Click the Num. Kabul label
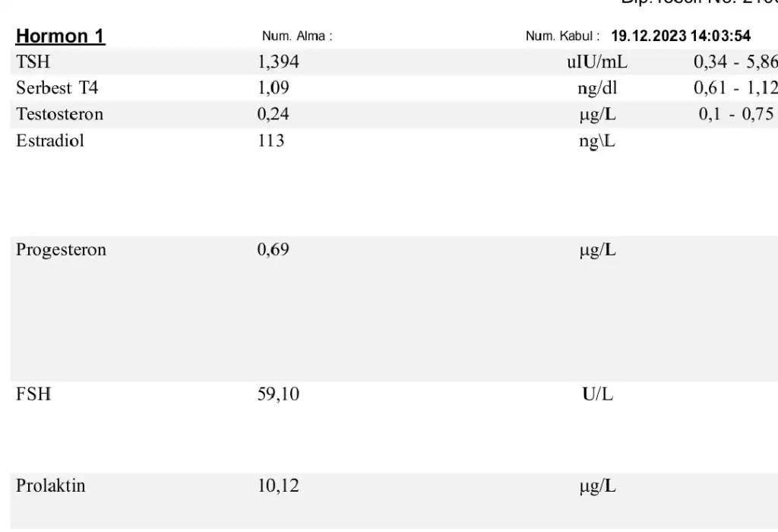The height and width of the screenshot is (532, 778). (x=562, y=36)
